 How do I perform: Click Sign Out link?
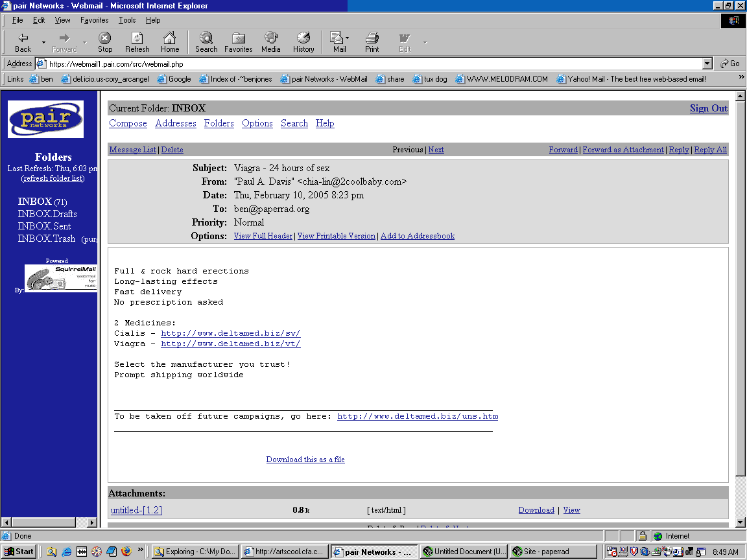click(x=708, y=108)
